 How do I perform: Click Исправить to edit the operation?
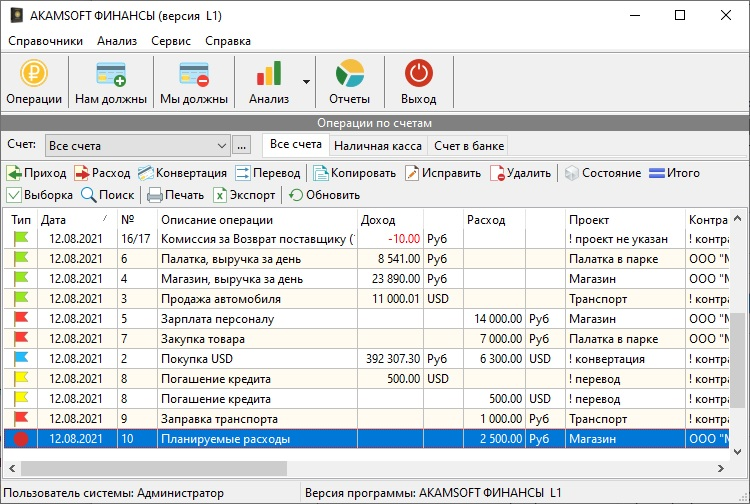443,173
